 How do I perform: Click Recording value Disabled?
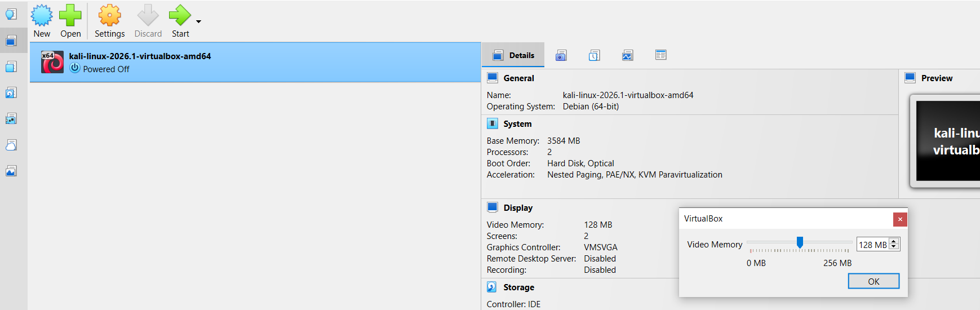coord(600,270)
